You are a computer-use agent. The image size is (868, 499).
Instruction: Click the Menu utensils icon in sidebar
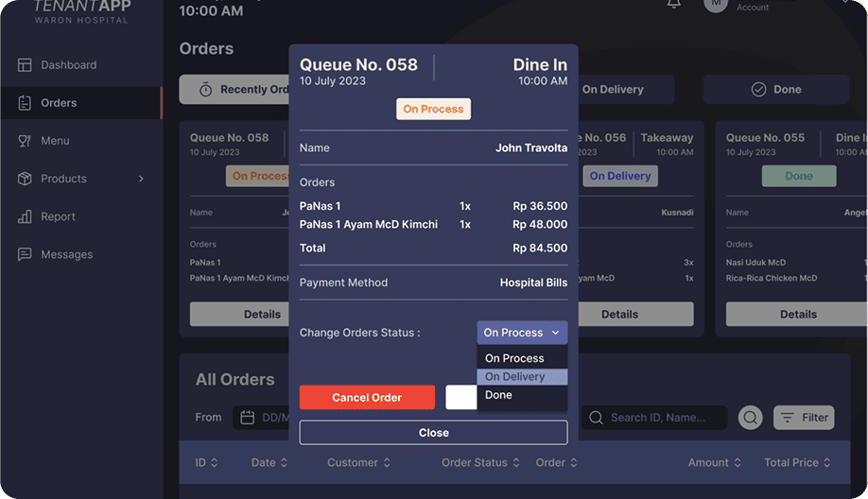coord(25,141)
